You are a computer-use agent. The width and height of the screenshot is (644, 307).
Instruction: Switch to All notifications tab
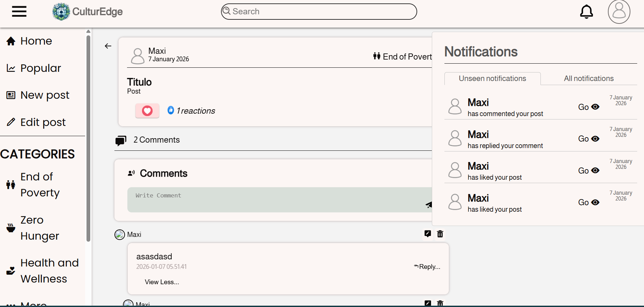[x=588, y=79]
